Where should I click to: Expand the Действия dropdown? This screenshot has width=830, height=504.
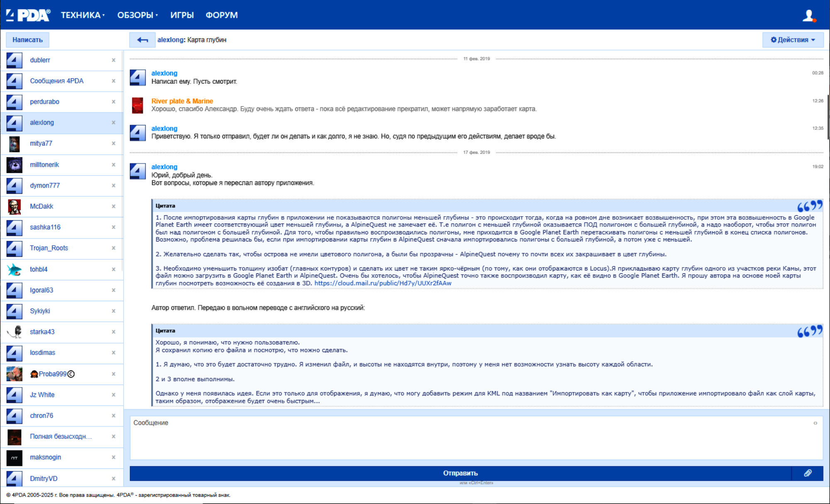pyautogui.click(x=793, y=40)
